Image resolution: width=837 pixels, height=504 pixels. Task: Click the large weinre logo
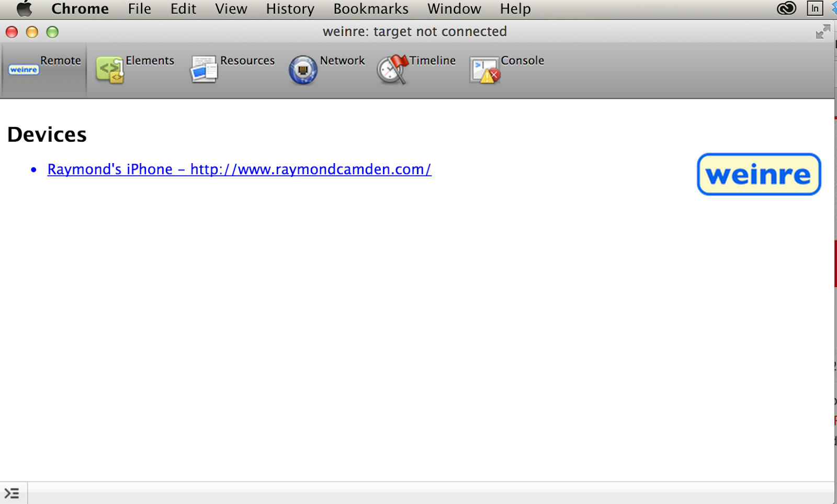click(759, 174)
